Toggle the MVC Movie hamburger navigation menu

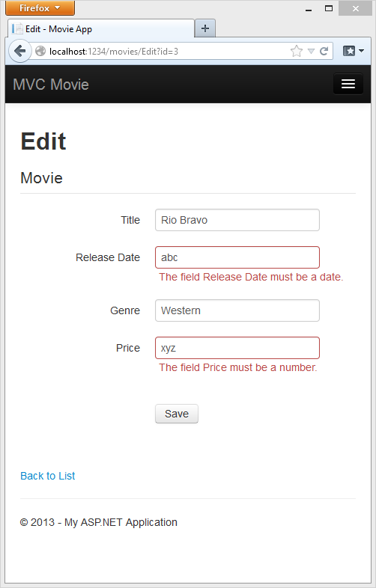click(348, 84)
